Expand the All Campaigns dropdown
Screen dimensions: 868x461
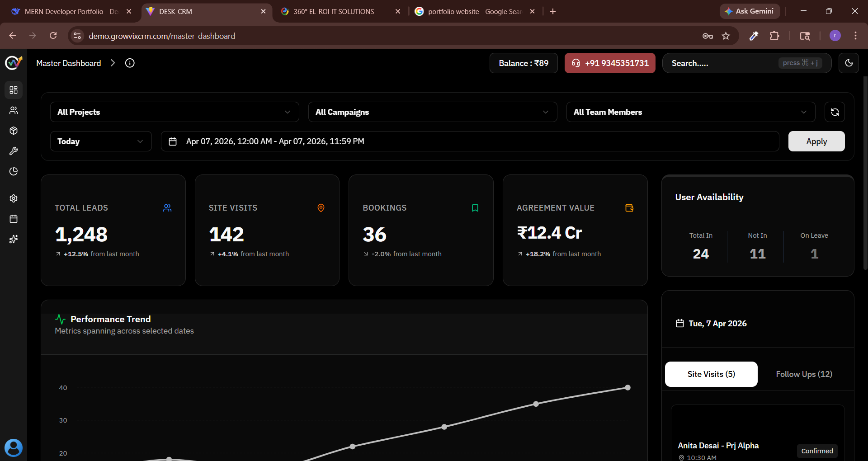[x=433, y=112]
